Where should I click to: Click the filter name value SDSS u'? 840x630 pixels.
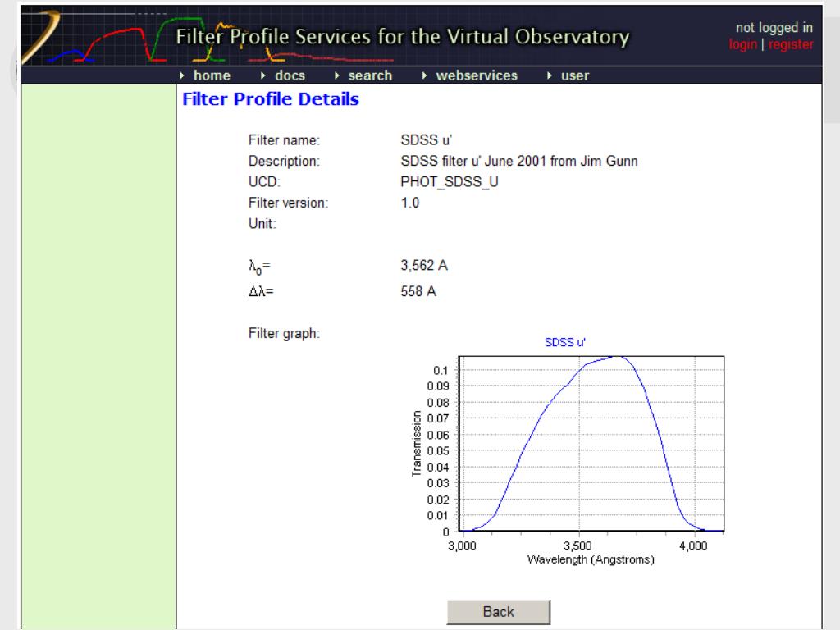pos(426,140)
